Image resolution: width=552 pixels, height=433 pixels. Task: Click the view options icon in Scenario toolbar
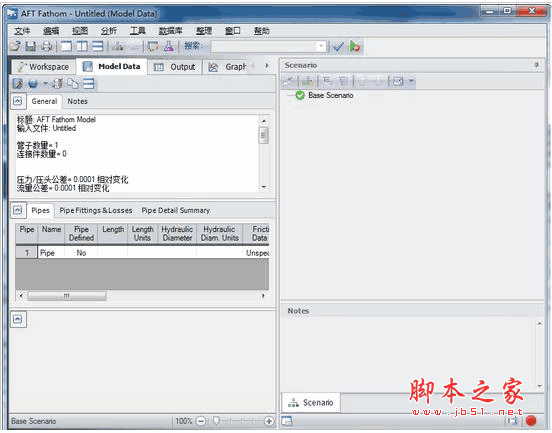[x=398, y=82]
